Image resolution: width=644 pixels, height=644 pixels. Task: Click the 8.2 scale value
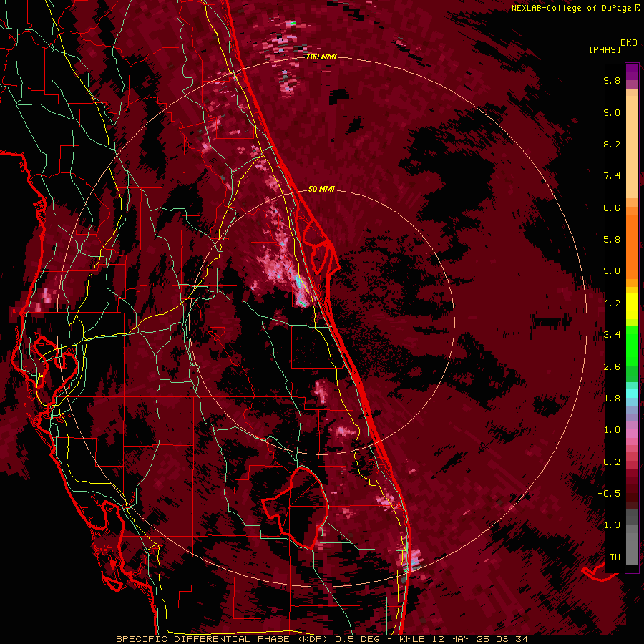612,144
